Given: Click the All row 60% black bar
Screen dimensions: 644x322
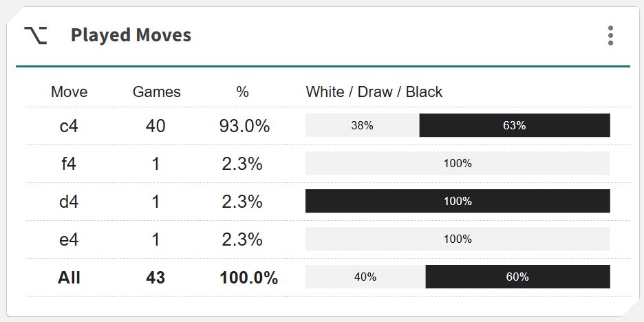Looking at the screenshot, I should 517,277.
